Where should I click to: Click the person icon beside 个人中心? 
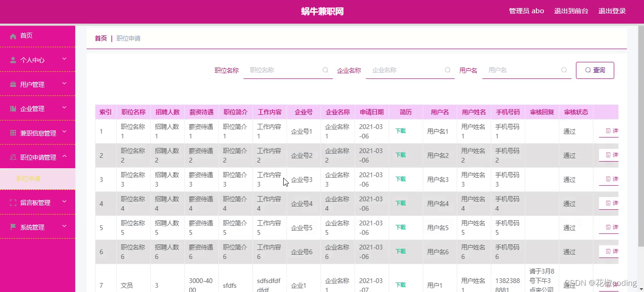tap(13, 60)
